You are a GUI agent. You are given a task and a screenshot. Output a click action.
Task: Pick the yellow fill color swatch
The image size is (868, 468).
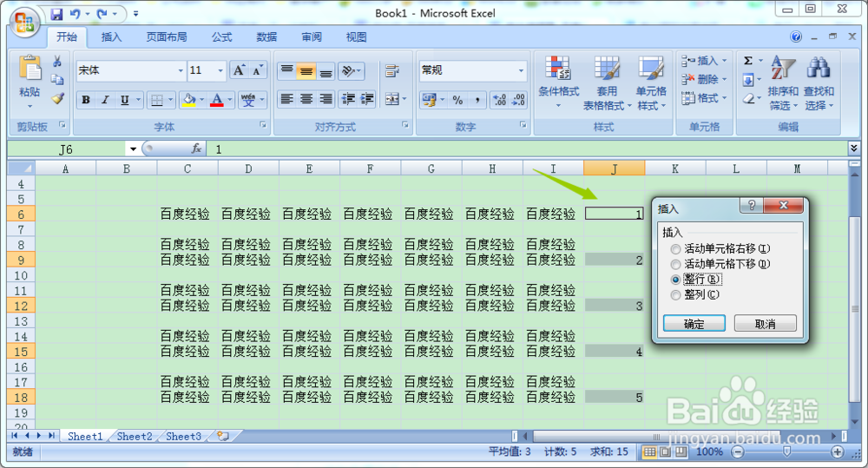[x=189, y=100]
